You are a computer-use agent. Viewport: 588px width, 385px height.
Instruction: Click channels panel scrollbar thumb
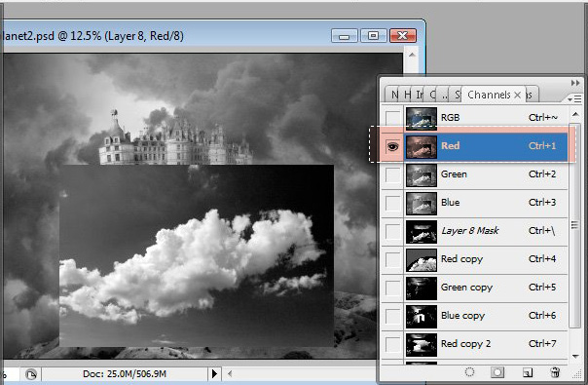click(574, 224)
